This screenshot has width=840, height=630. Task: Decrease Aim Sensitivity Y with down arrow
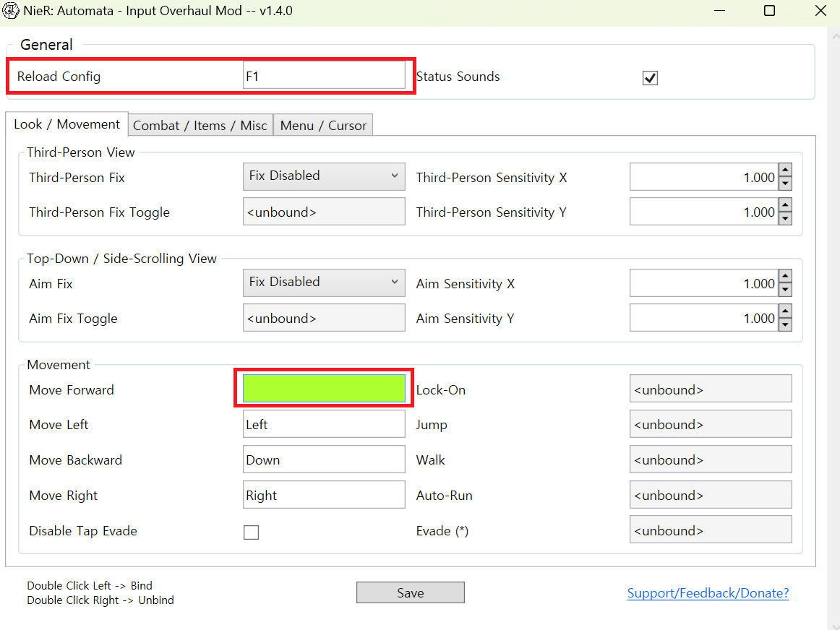tap(785, 324)
